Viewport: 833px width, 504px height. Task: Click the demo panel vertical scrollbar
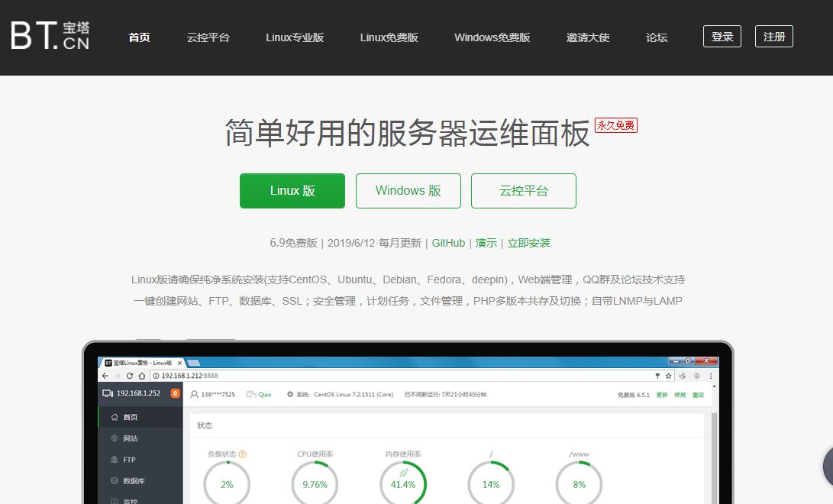[x=714, y=458]
